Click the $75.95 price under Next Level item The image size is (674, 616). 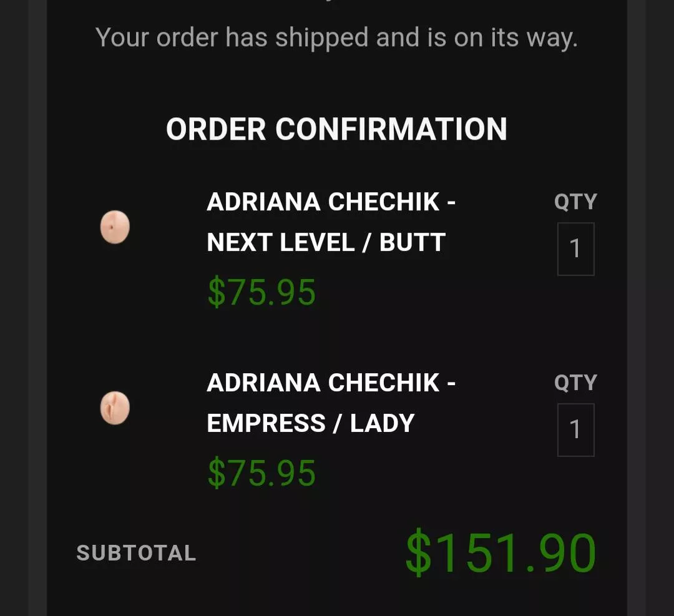[x=261, y=292]
